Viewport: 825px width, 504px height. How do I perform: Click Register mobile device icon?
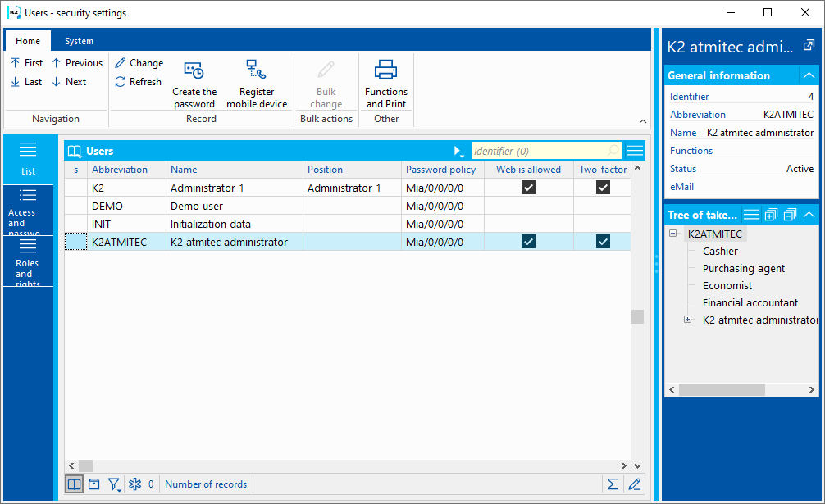click(x=256, y=70)
